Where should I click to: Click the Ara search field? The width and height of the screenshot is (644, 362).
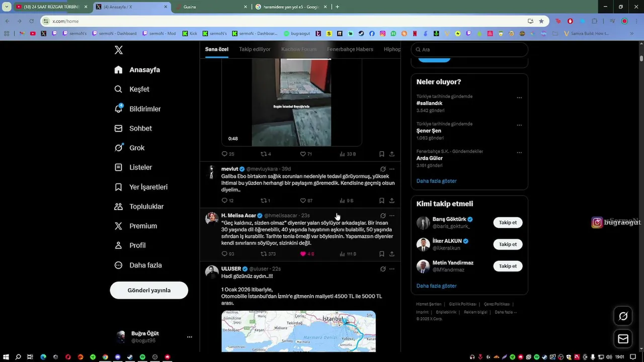[469, 49]
